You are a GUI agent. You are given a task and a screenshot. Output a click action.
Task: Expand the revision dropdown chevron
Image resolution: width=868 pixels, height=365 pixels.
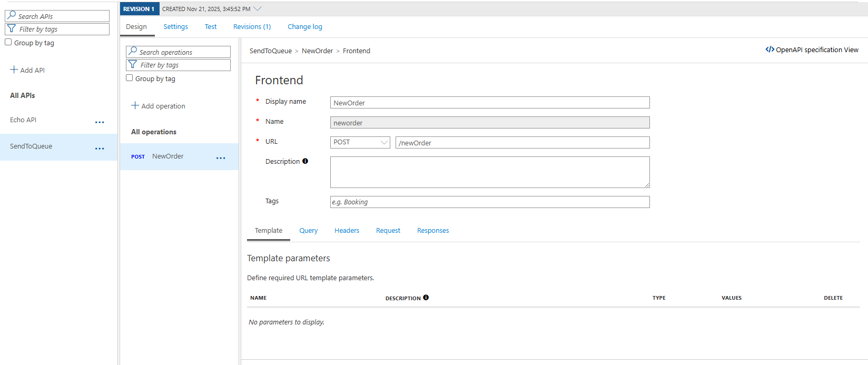point(258,9)
